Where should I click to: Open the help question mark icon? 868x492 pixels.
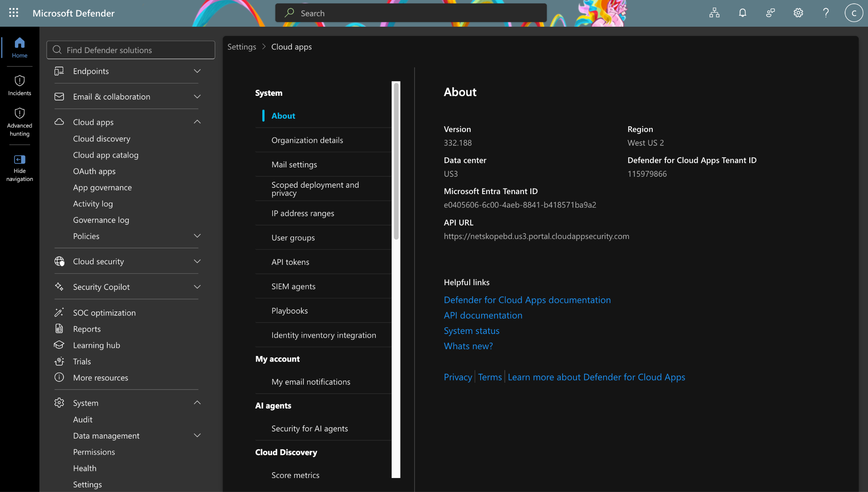point(826,13)
